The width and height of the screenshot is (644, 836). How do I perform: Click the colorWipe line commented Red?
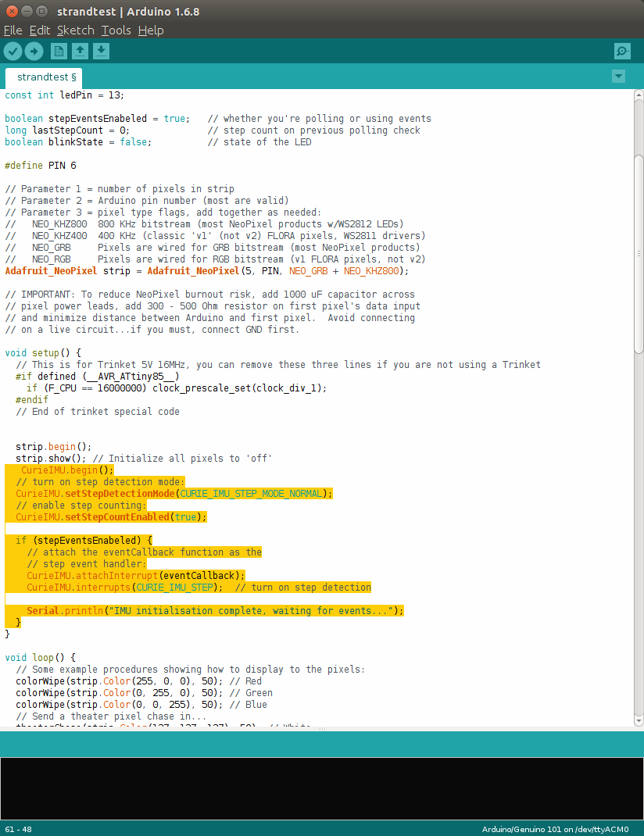click(x=138, y=681)
